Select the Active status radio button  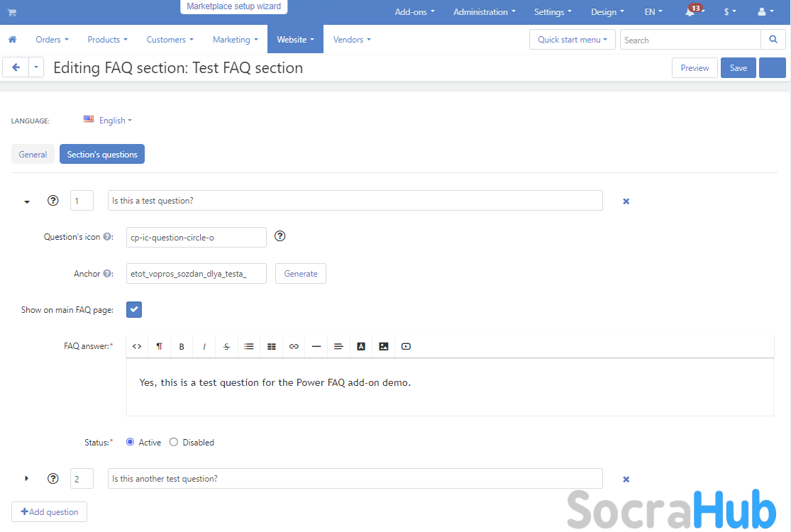130,442
